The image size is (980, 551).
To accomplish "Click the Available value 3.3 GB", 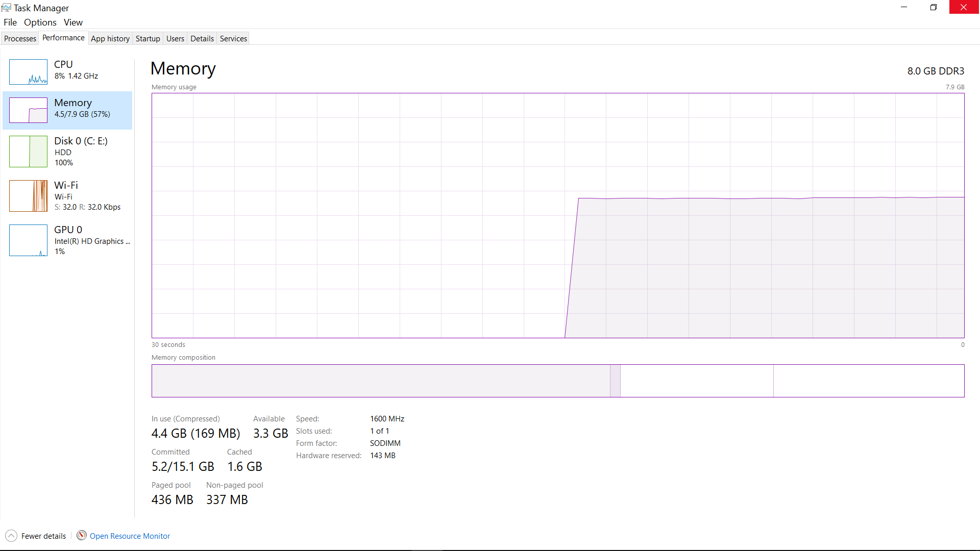I will (x=271, y=434).
